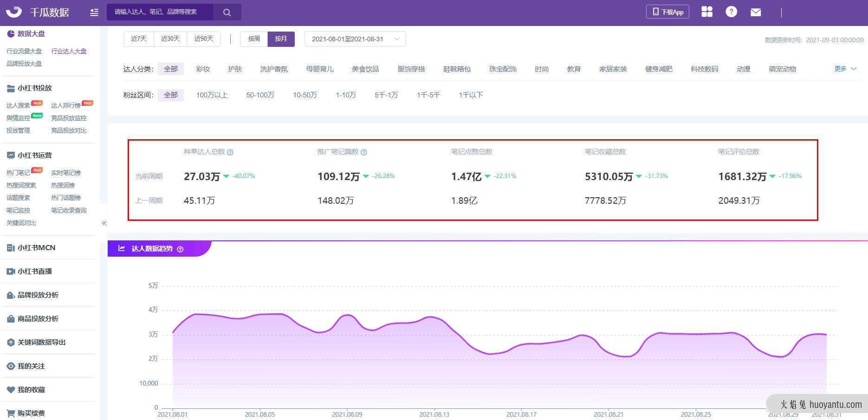
Task: Open 热门笔记 link
Action: (x=18, y=173)
